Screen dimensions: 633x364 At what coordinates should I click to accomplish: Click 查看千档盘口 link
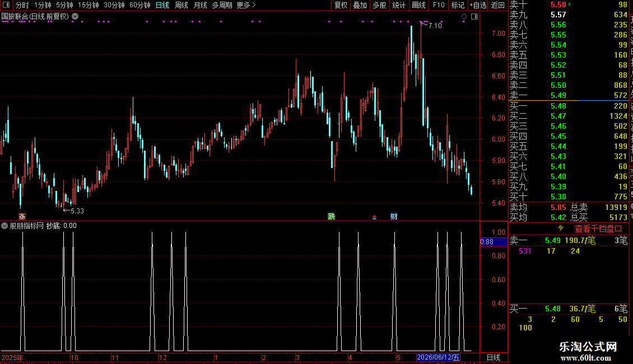click(598, 229)
